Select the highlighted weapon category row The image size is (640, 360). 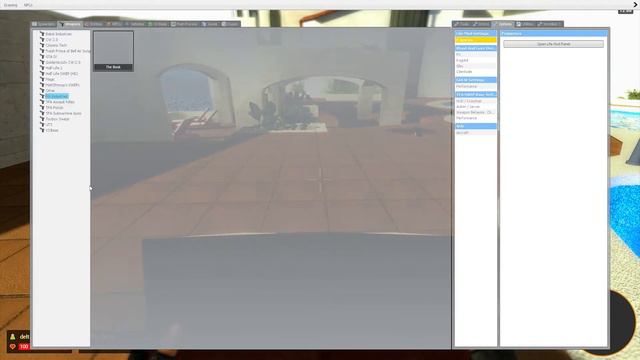(x=57, y=96)
